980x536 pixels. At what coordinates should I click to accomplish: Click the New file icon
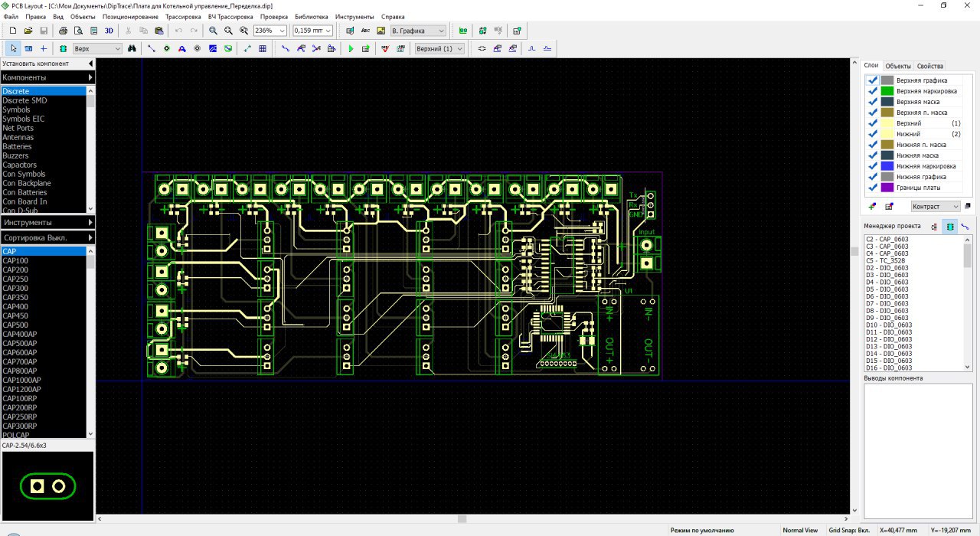13,31
